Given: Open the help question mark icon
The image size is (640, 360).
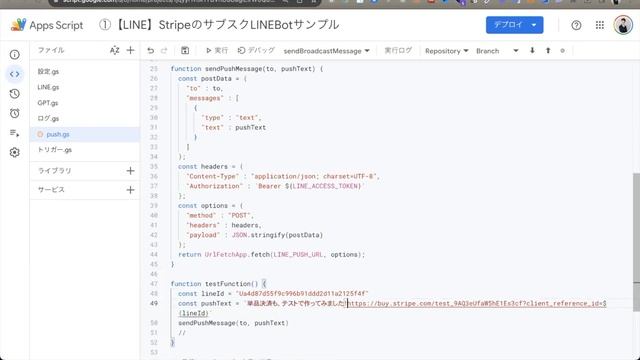Looking at the screenshot, I should click(x=576, y=25).
